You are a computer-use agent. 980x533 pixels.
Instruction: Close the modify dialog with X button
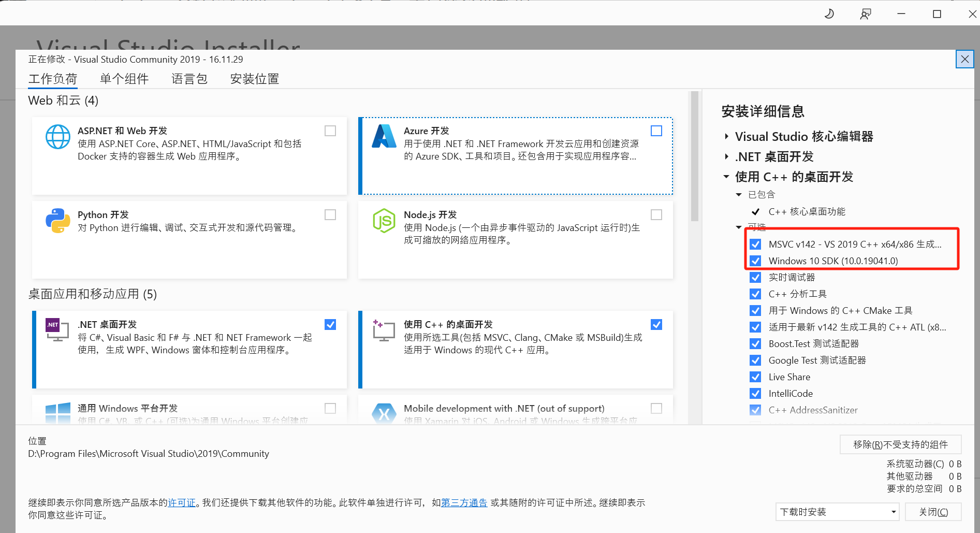964,59
